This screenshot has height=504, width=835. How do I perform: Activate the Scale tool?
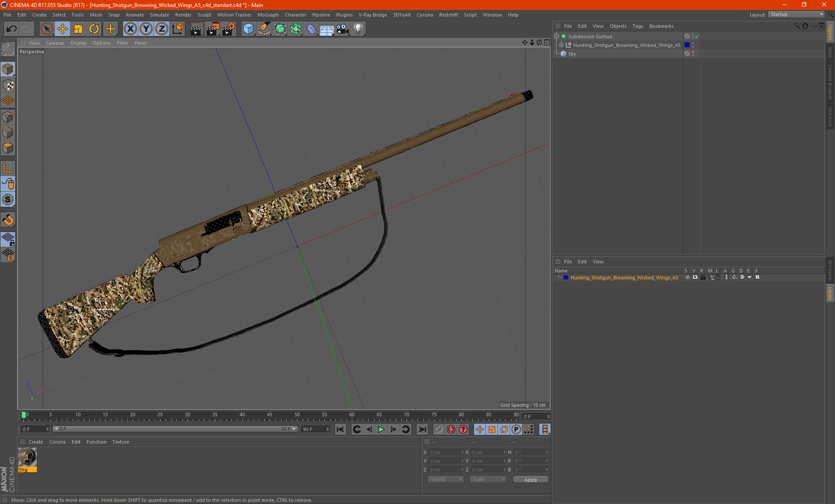pyautogui.click(x=78, y=29)
